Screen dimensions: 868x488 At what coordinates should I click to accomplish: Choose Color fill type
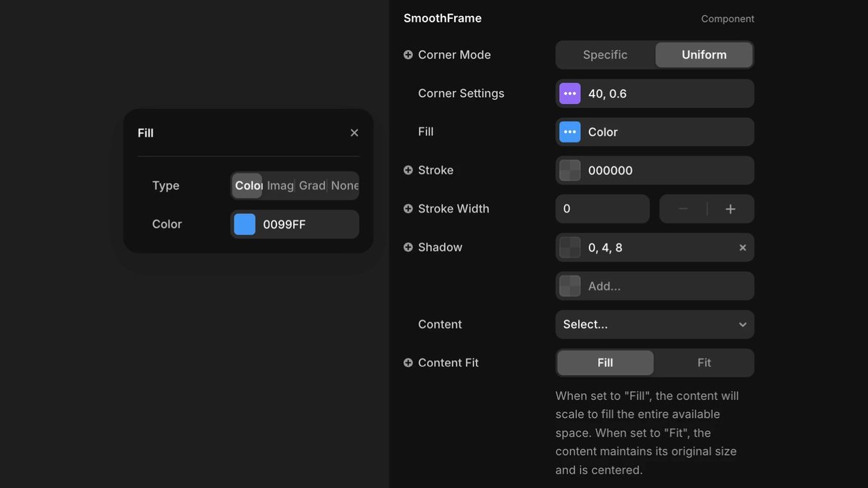point(247,186)
